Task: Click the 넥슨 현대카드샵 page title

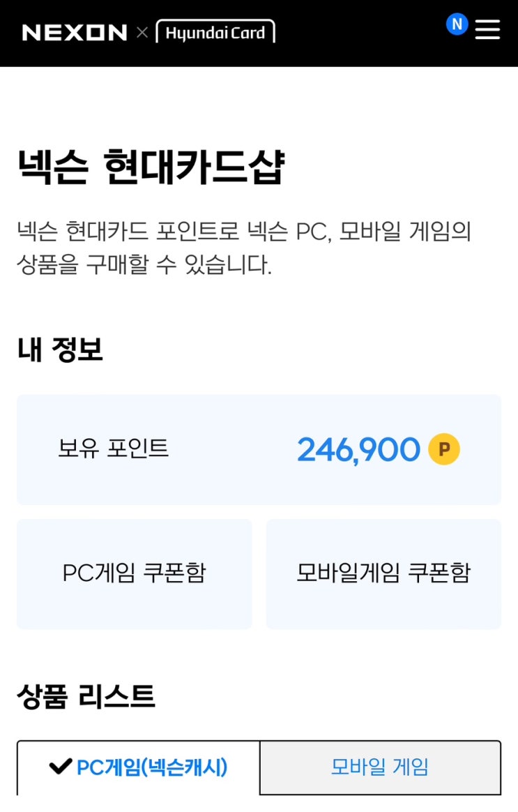Action: (151, 166)
